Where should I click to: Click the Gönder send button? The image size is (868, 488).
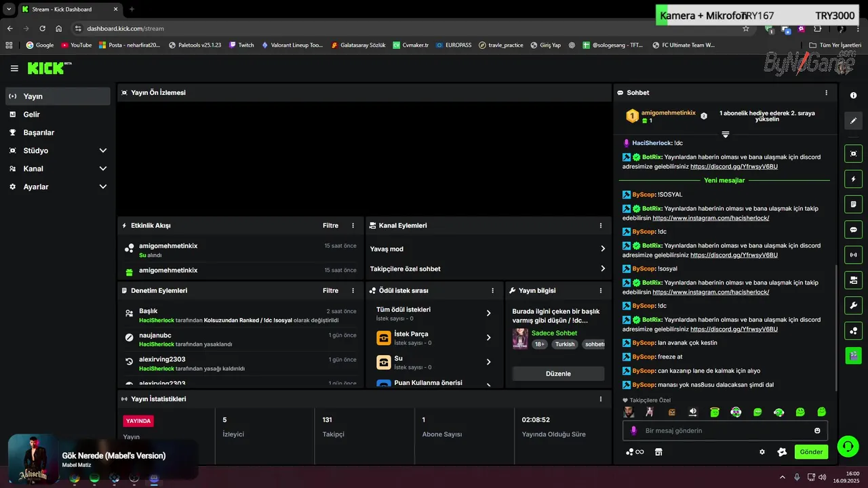[811, 452]
